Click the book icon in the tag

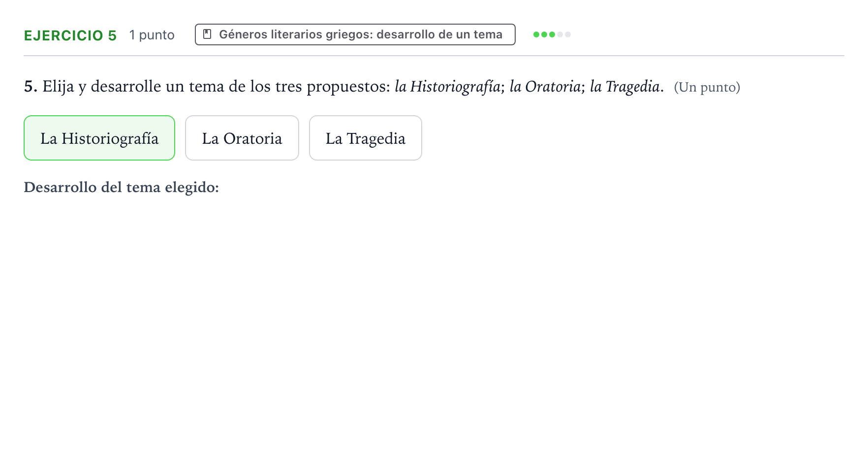[208, 34]
